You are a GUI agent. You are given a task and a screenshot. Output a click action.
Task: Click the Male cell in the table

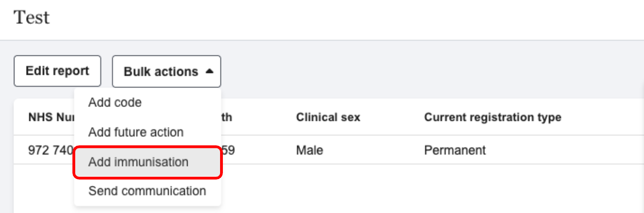pyautogui.click(x=309, y=150)
